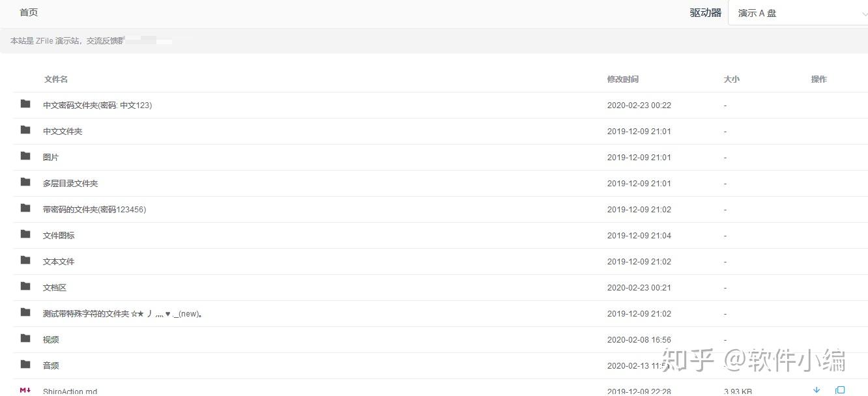868x396 pixels.
Task: Go to the 首页 breadcrumb
Action: coord(29,12)
